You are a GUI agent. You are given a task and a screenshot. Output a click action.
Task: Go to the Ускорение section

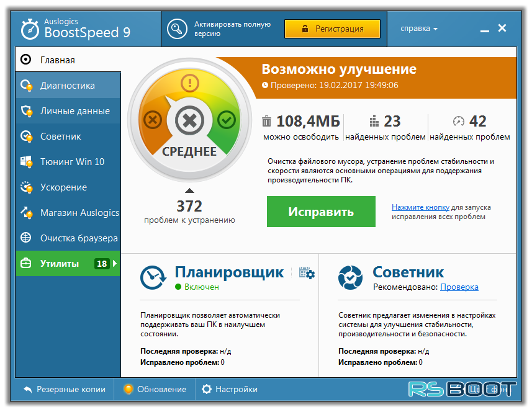pyautogui.click(x=68, y=187)
